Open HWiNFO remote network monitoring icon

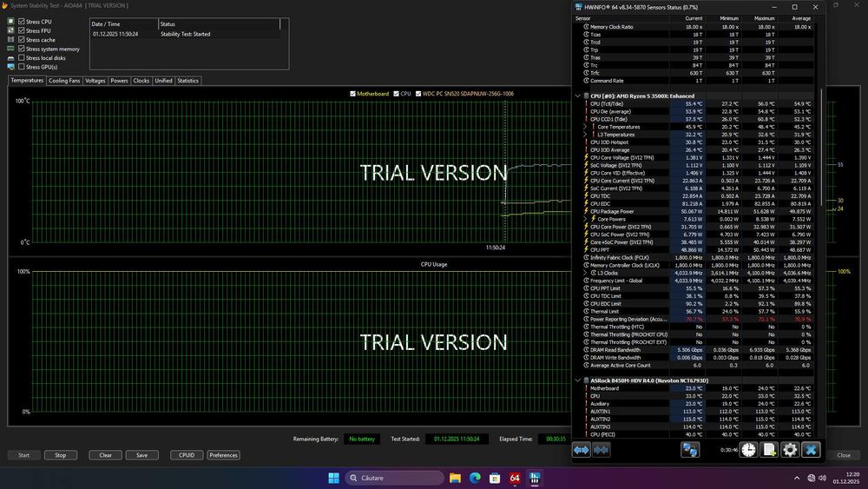click(x=690, y=450)
